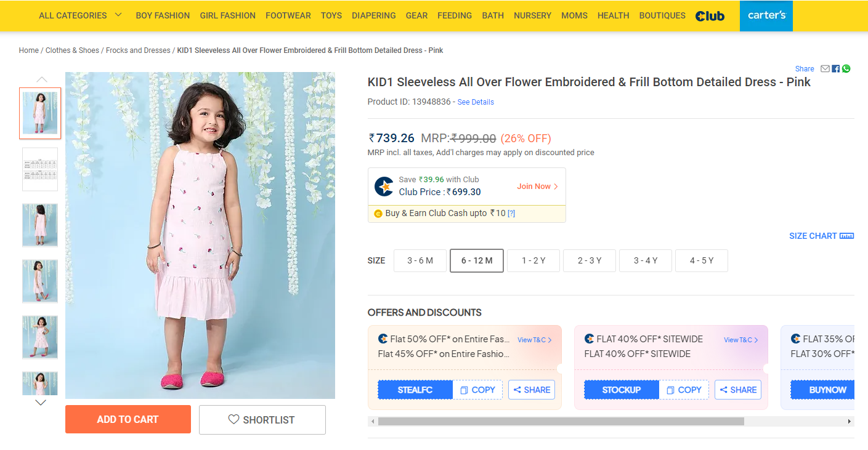View the size chart thumbnail image

[x=40, y=169]
